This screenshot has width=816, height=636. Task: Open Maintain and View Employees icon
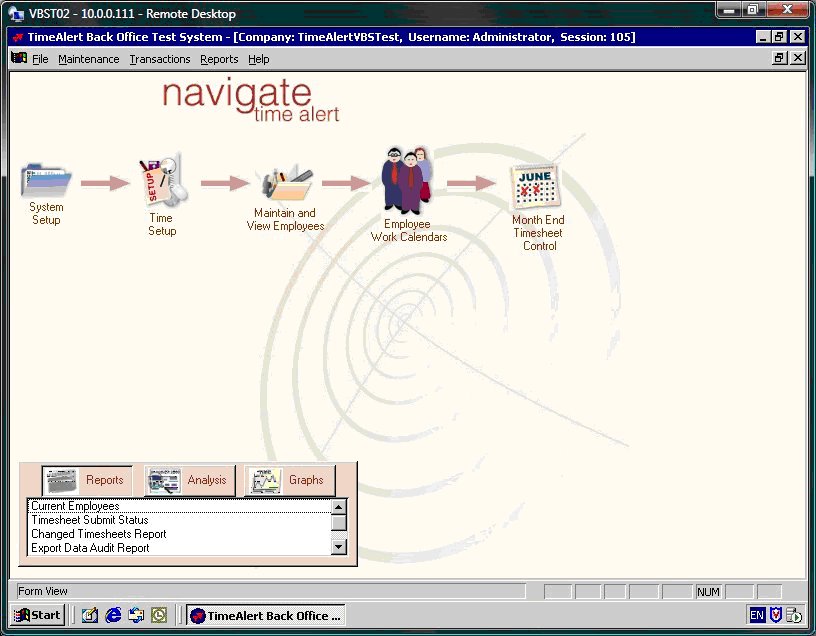[x=287, y=183]
